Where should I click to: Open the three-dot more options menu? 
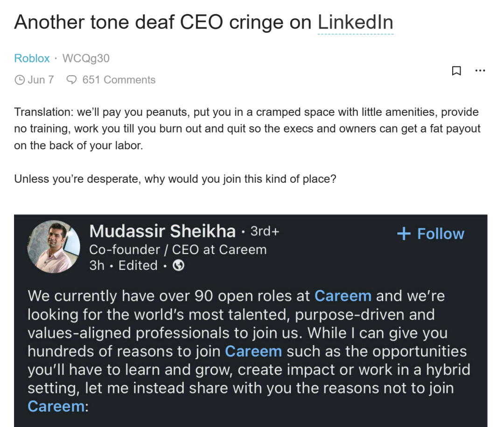click(x=480, y=71)
